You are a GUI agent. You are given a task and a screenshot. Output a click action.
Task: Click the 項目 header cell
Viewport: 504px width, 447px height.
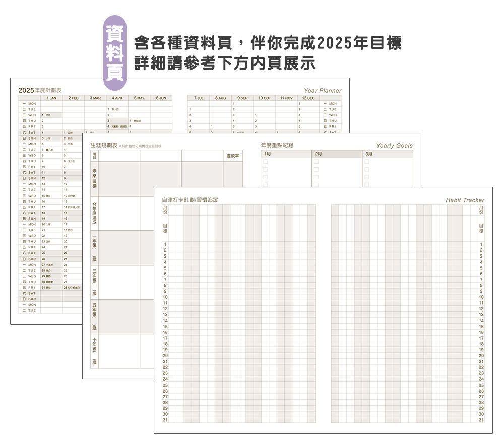click(x=95, y=156)
